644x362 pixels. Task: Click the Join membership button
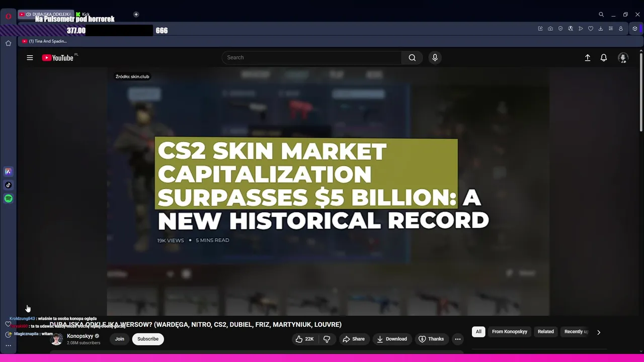pos(119,339)
